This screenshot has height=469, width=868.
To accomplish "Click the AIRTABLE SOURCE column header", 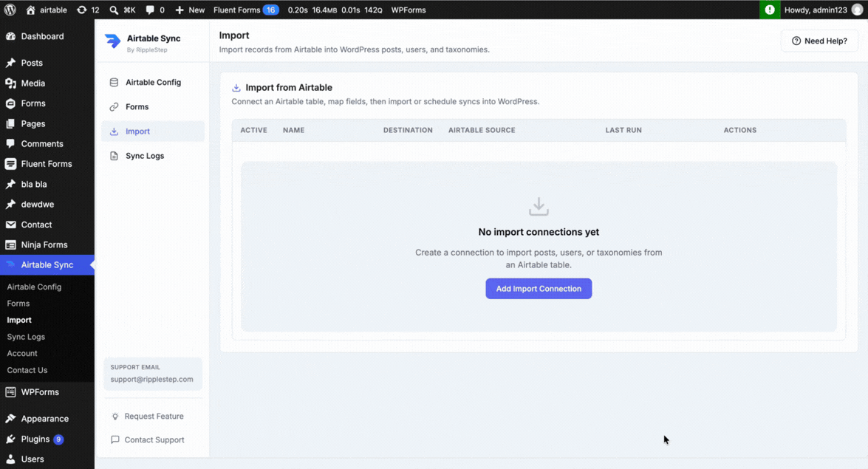I will click(482, 130).
